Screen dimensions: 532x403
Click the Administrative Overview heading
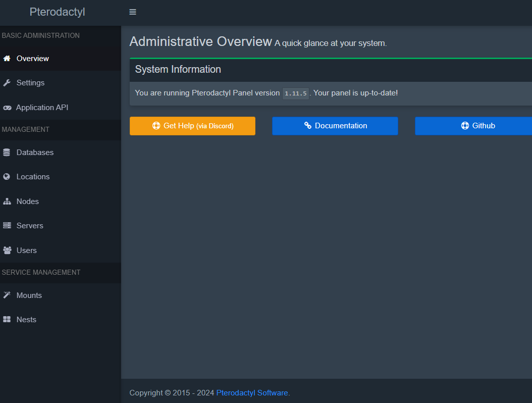point(200,41)
